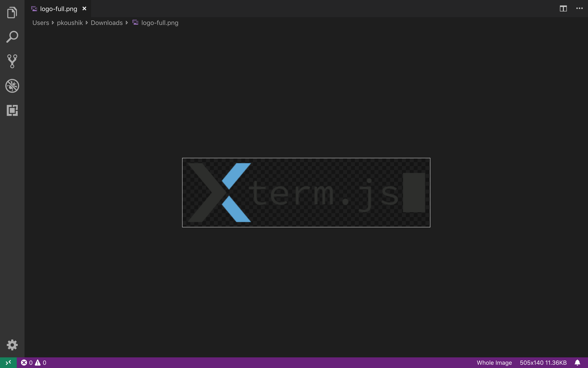Click the 505x140 11.36KB image size text
Screen dimensions: 588x368
[x=543, y=363]
